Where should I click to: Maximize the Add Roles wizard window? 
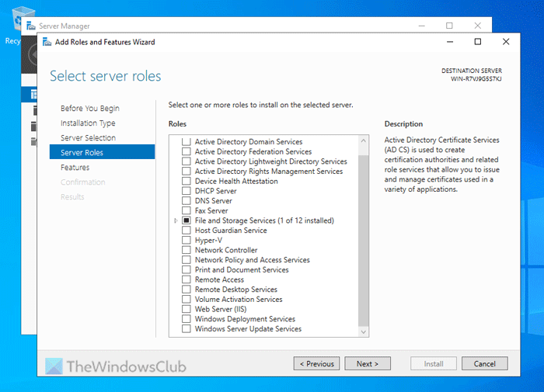point(478,42)
